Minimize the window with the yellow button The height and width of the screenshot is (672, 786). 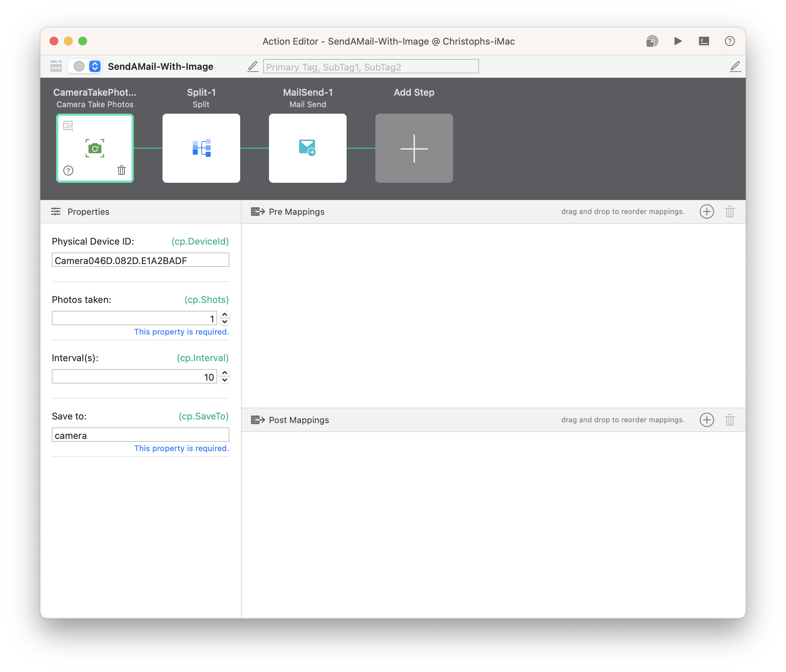68,41
